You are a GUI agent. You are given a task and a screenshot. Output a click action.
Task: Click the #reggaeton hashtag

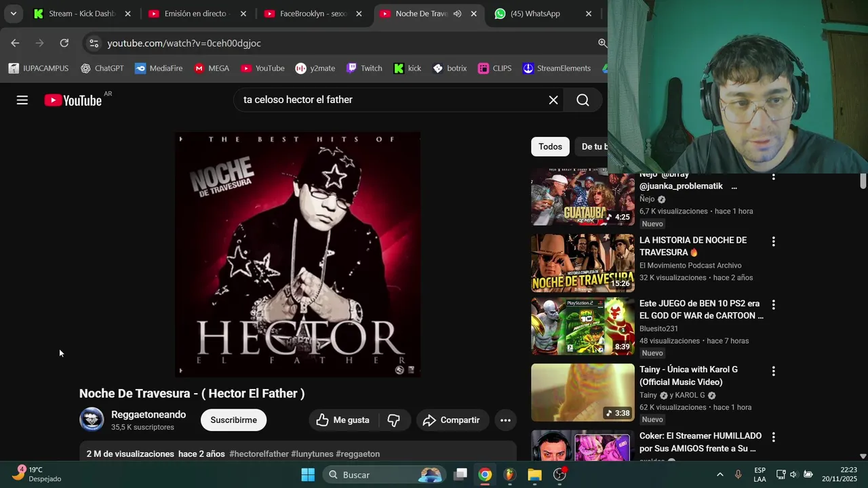pyautogui.click(x=357, y=453)
